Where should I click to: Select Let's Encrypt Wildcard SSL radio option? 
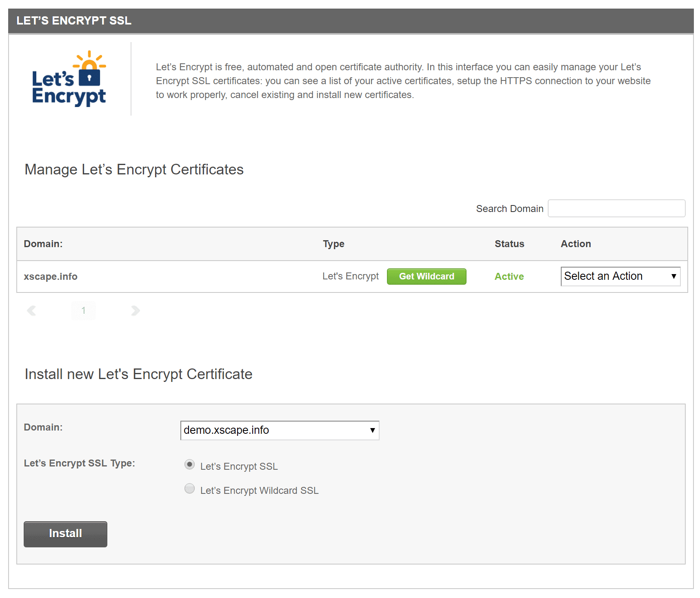[189, 489]
